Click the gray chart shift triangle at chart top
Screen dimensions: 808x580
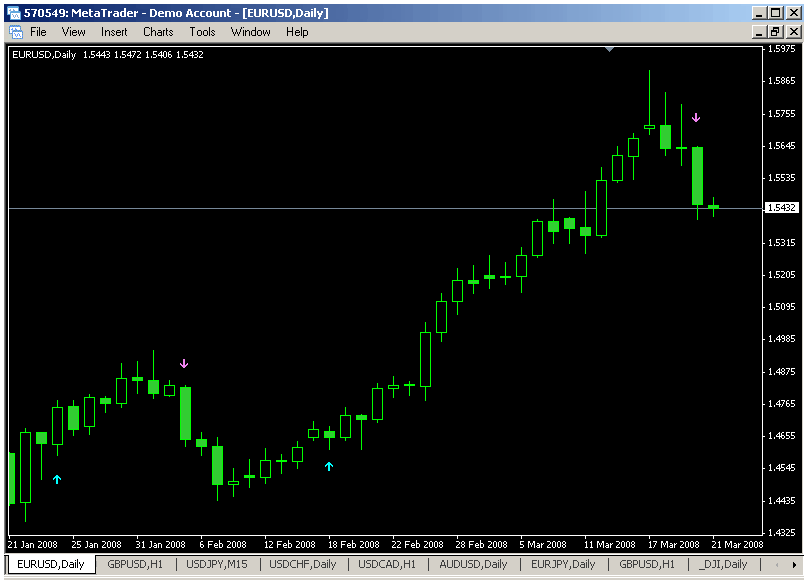[x=610, y=48]
